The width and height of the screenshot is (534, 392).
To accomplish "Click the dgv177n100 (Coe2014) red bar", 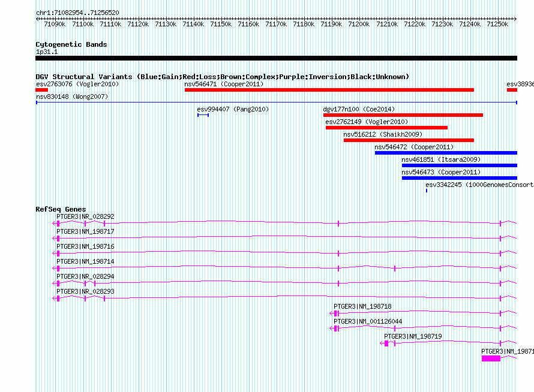I will 403,115.
